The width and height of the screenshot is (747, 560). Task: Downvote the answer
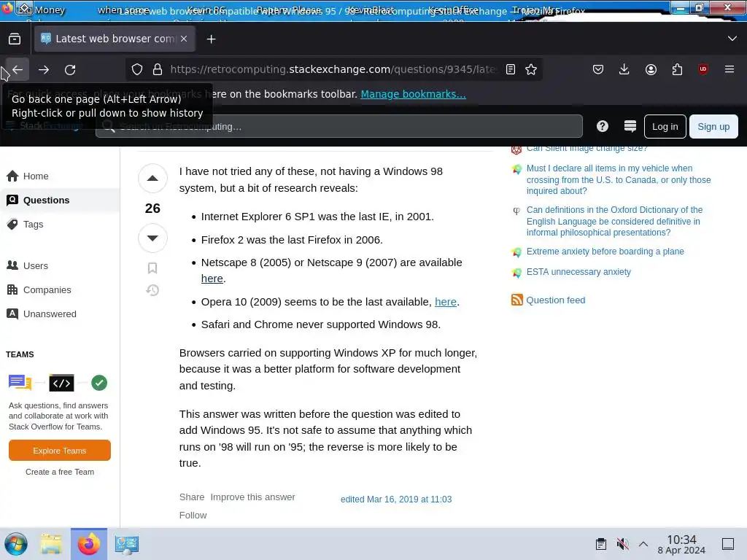[152, 238]
